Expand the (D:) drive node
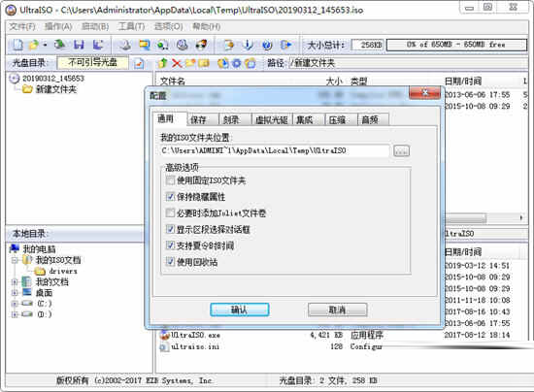 15,314
